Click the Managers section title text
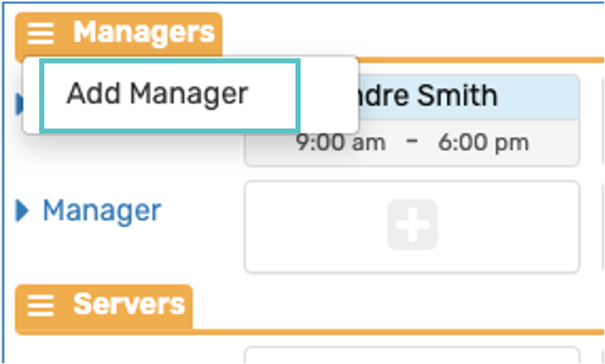This screenshot has width=605, height=364. 144,32
